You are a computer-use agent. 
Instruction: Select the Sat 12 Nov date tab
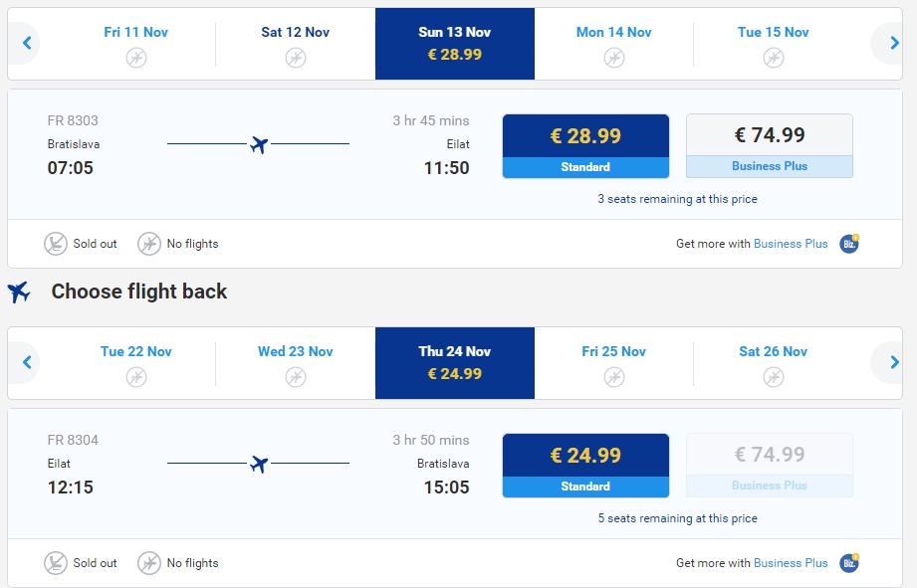coord(296,44)
